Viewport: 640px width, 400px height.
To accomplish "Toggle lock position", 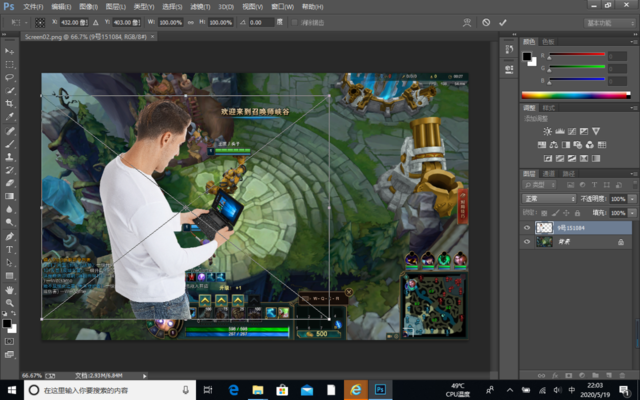I will click(566, 213).
